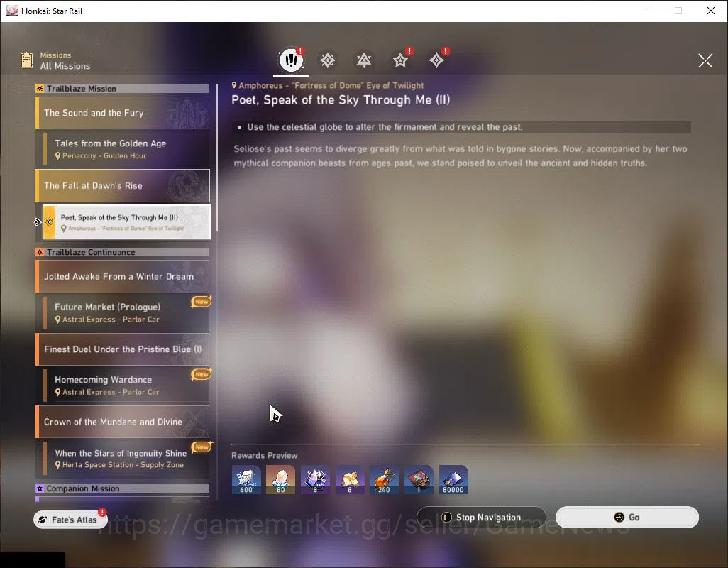The height and width of the screenshot is (568, 728).
Task: Click the New badge on Future Market
Action: 202,302
